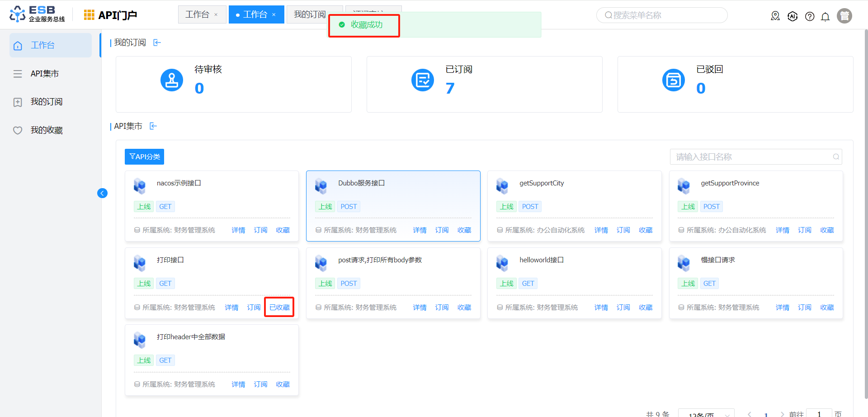This screenshot has height=417, width=868.
Task: Favorite the Dubbo服务接口 card with 收藏
Action: [x=464, y=230]
